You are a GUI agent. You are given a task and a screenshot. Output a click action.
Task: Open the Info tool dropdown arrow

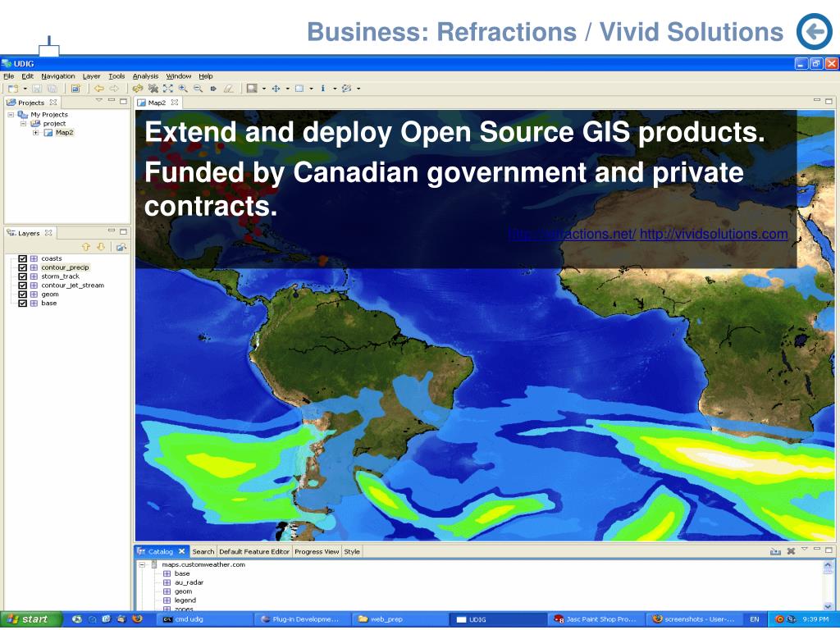point(335,89)
